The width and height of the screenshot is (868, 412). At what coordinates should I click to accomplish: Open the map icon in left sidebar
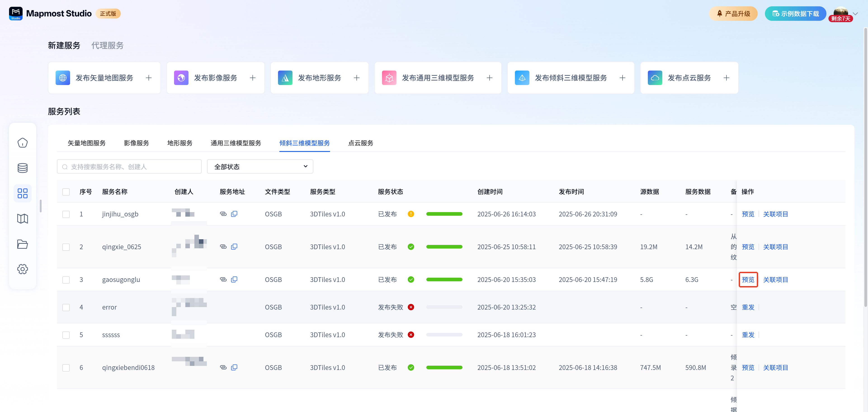23,219
